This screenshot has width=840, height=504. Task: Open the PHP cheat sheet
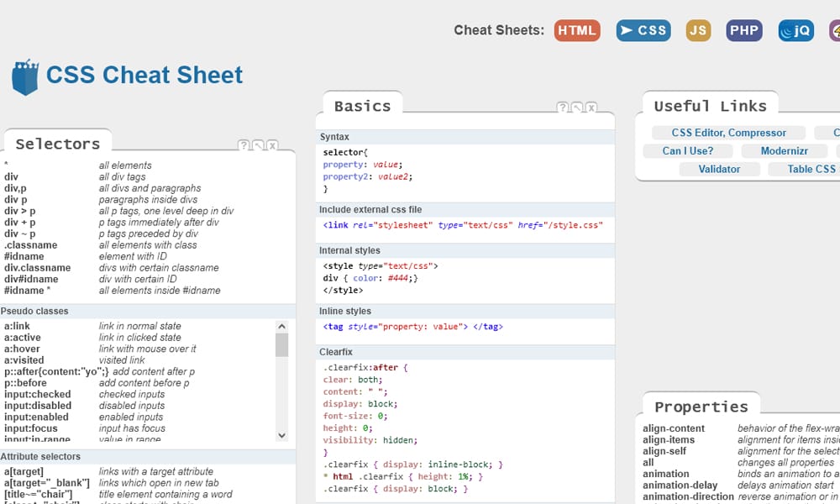(x=744, y=30)
